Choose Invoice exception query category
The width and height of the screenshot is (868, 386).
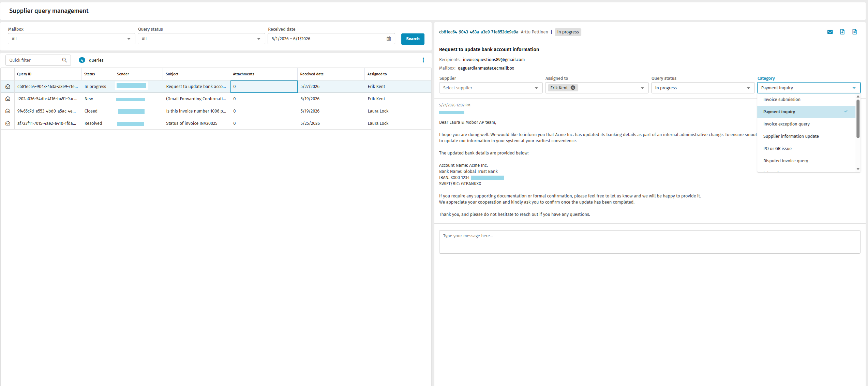point(806,124)
